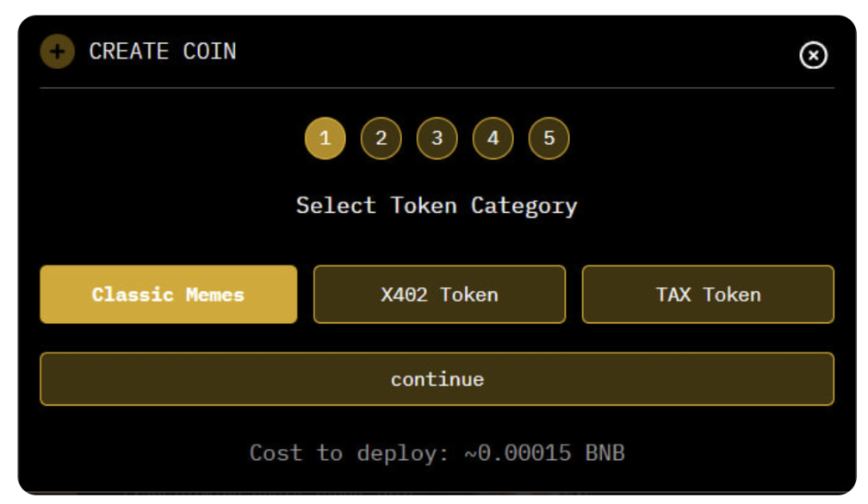Click step indicator 3
Screen dimensions: 868x504
[x=437, y=137]
